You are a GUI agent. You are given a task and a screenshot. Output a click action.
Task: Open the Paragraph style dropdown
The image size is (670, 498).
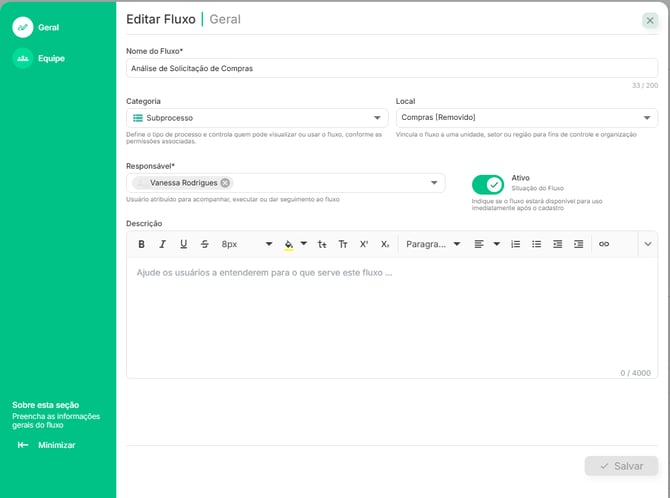433,244
